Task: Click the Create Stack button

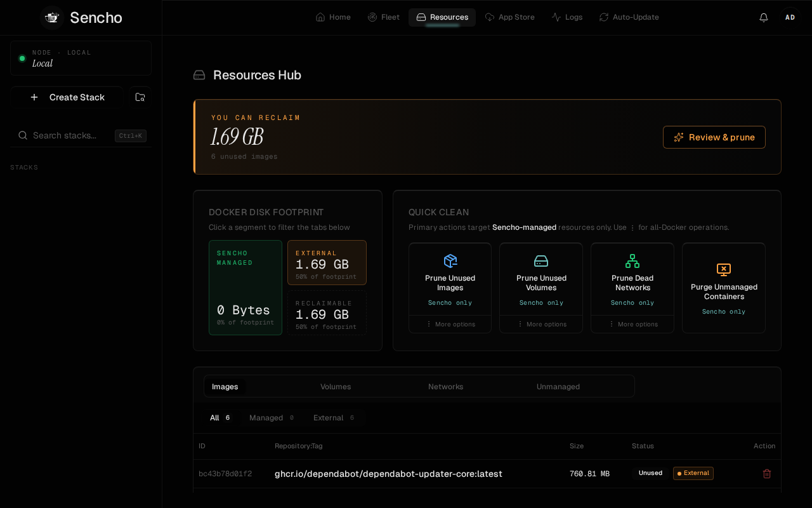Action: (x=67, y=97)
